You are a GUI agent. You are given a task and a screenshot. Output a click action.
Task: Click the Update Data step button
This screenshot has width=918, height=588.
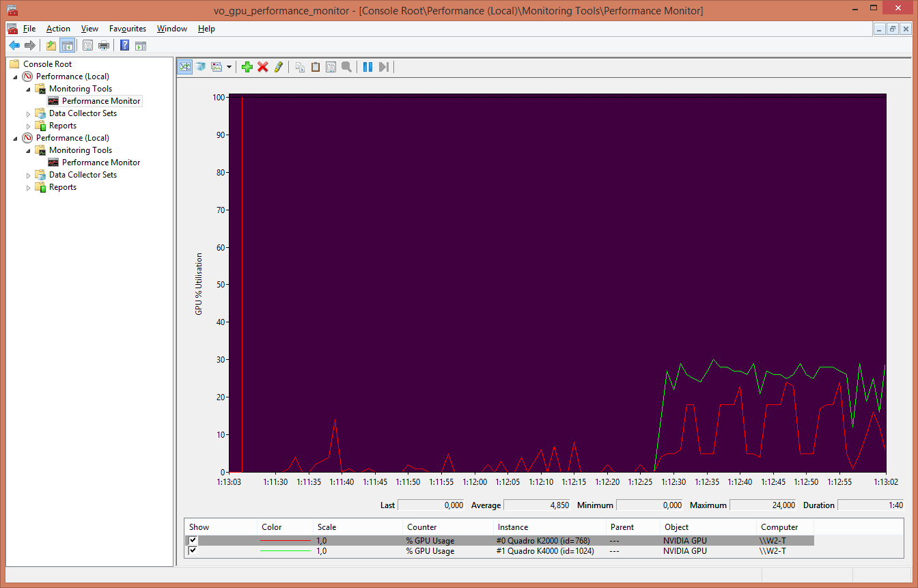coord(383,67)
